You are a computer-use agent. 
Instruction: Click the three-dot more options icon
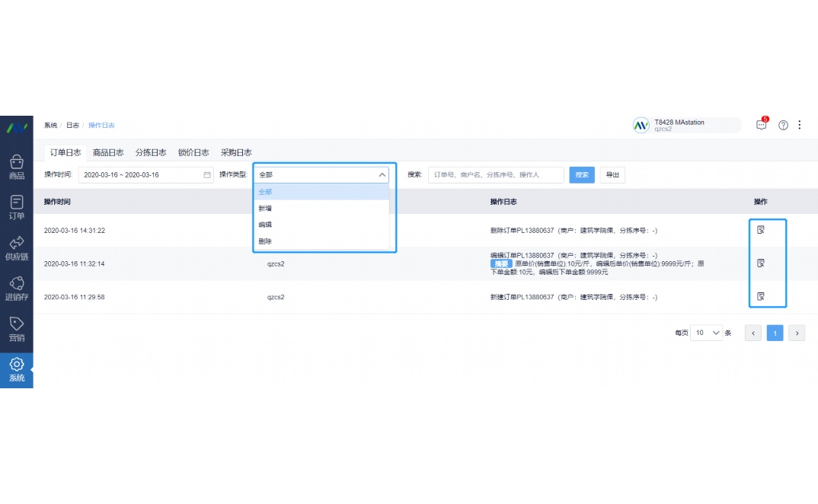pyautogui.click(x=799, y=125)
